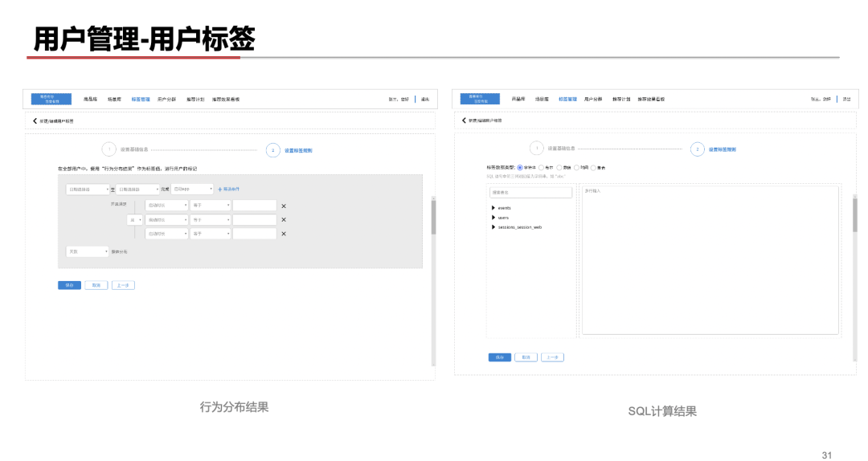Open the second date picker dropdown

[x=138, y=190]
